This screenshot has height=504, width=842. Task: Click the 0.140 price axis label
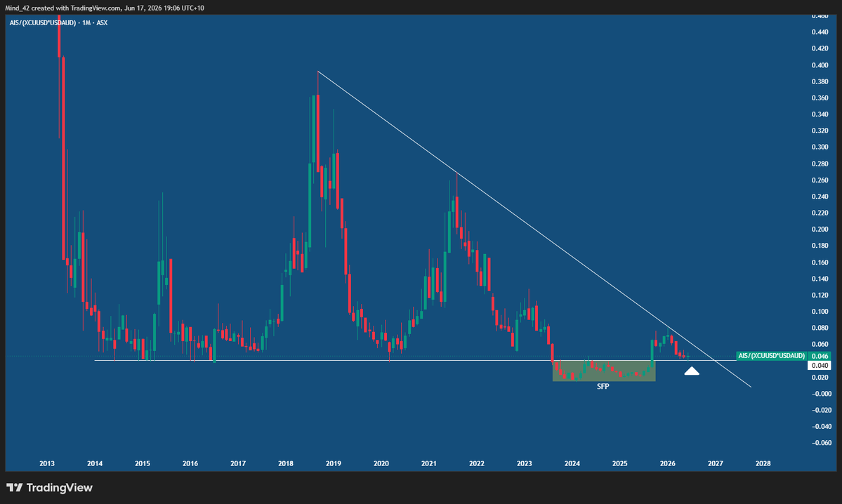click(x=820, y=279)
